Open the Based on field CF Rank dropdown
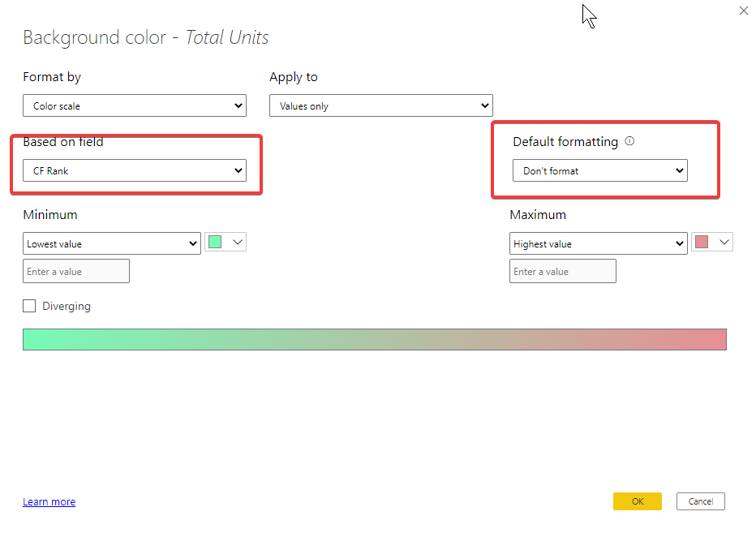This screenshot has width=756, height=533. [135, 170]
